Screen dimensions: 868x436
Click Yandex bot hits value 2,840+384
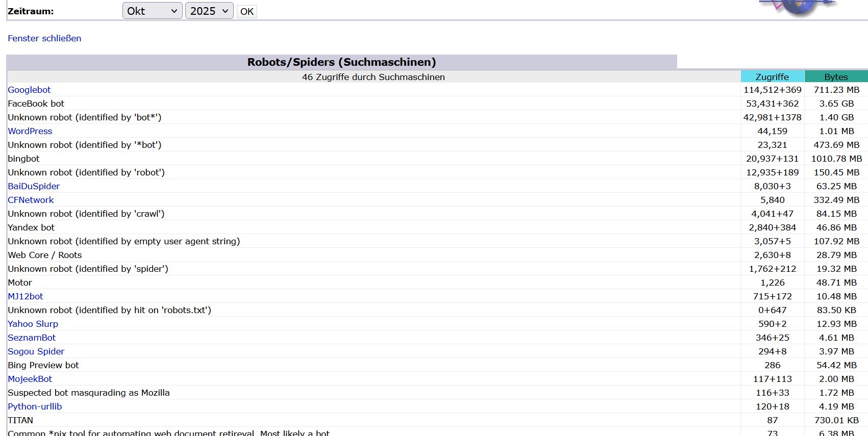772,227
